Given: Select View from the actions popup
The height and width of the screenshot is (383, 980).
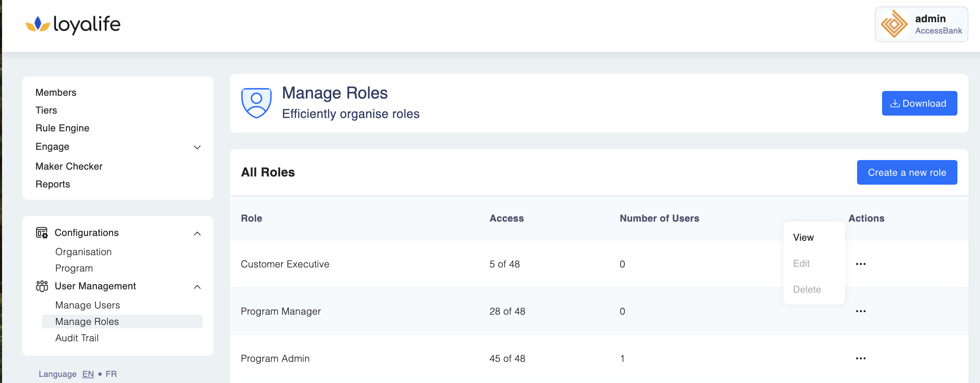Looking at the screenshot, I should coord(803,237).
